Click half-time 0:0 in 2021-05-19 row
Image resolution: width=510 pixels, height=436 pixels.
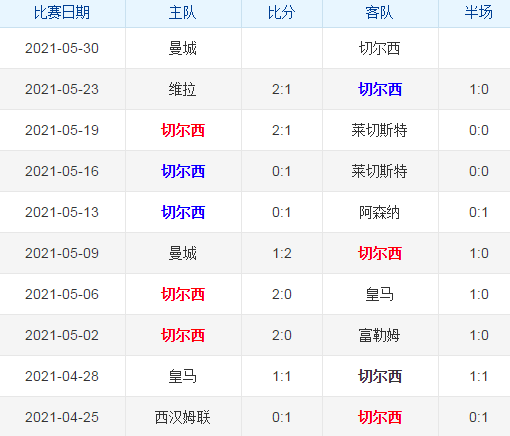pyautogui.click(x=479, y=130)
